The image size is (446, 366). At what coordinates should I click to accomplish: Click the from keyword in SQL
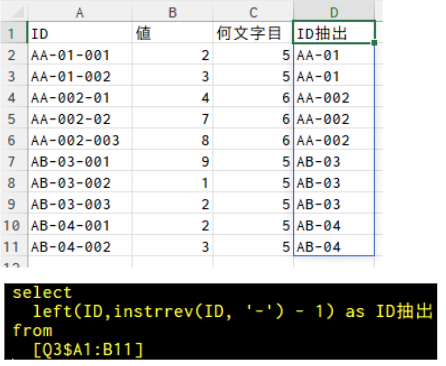(33, 330)
